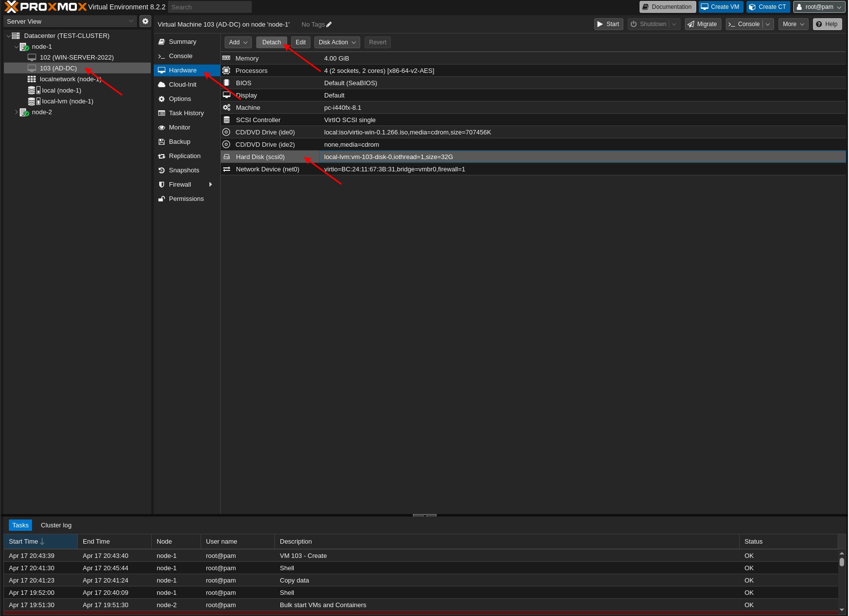Screen dimensions: 849x616
Task: Select the Backup panel icon
Action: coord(178,141)
